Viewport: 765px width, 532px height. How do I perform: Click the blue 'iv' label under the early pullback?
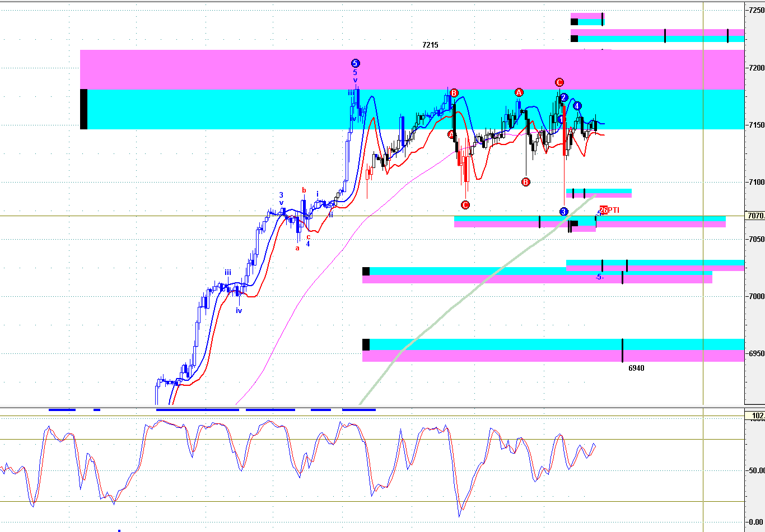(239, 310)
